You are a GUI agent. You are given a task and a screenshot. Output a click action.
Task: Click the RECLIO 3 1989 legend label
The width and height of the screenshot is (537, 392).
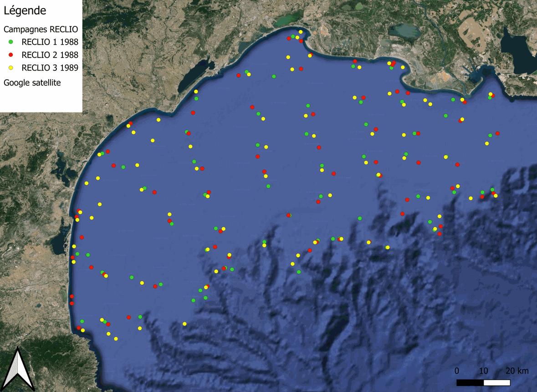[50, 68]
